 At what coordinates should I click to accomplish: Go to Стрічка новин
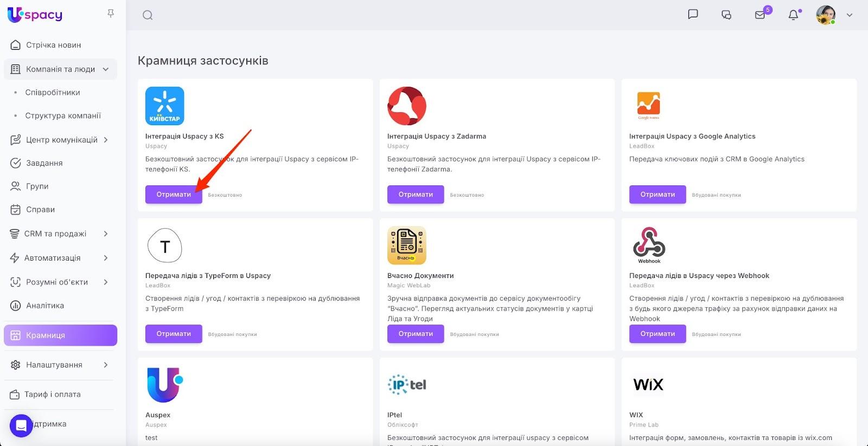(x=53, y=45)
